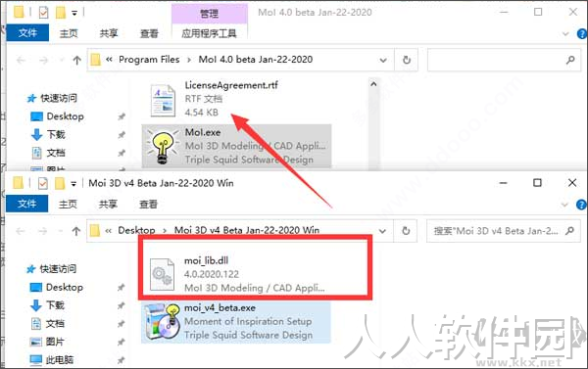The width and height of the screenshot is (588, 369).
Task: Open the 应用程序工具 ribbon tab
Action: (x=210, y=33)
